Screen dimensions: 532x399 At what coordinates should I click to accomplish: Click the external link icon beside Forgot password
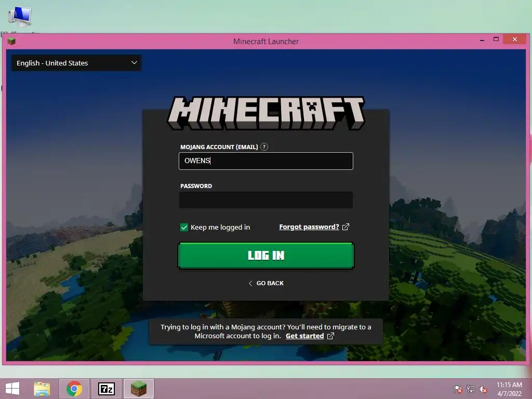pos(345,227)
